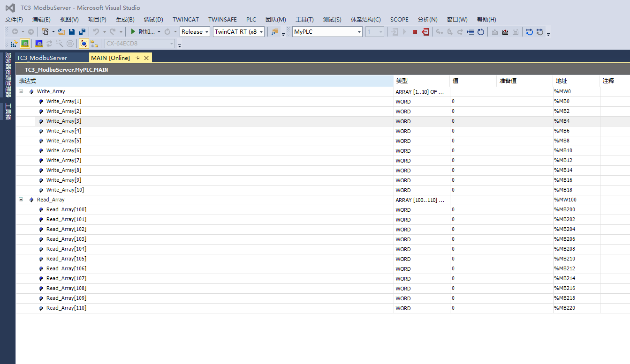Click the 准备值 column header

[x=524, y=81]
